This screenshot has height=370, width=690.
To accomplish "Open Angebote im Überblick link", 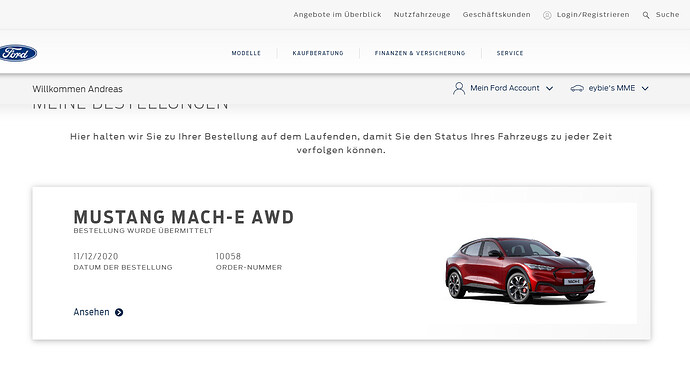I will 338,15.
